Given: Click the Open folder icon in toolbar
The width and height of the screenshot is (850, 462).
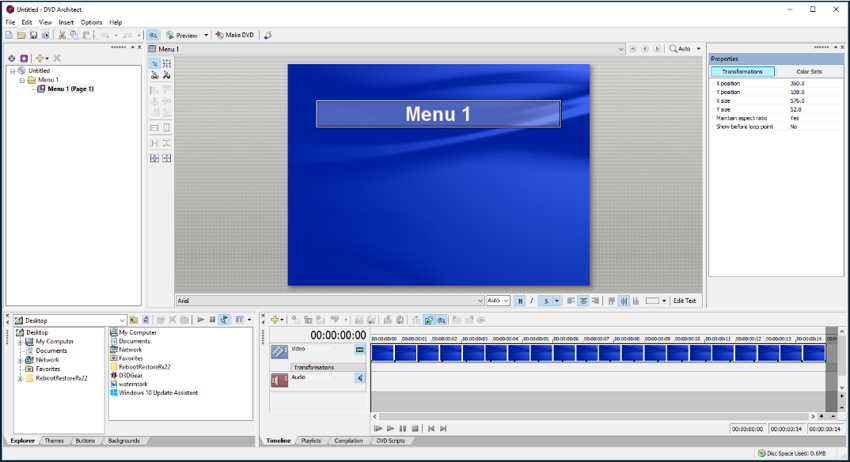Looking at the screenshot, I should [x=21, y=35].
